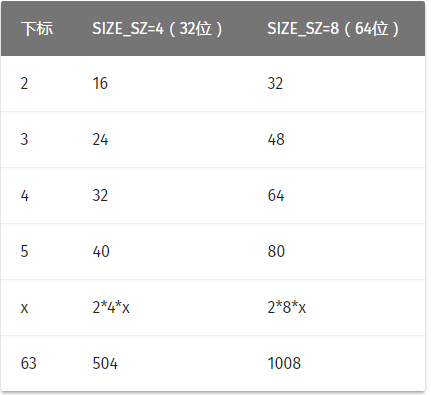
Task: Click the cell showing 80
Action: 276,251
